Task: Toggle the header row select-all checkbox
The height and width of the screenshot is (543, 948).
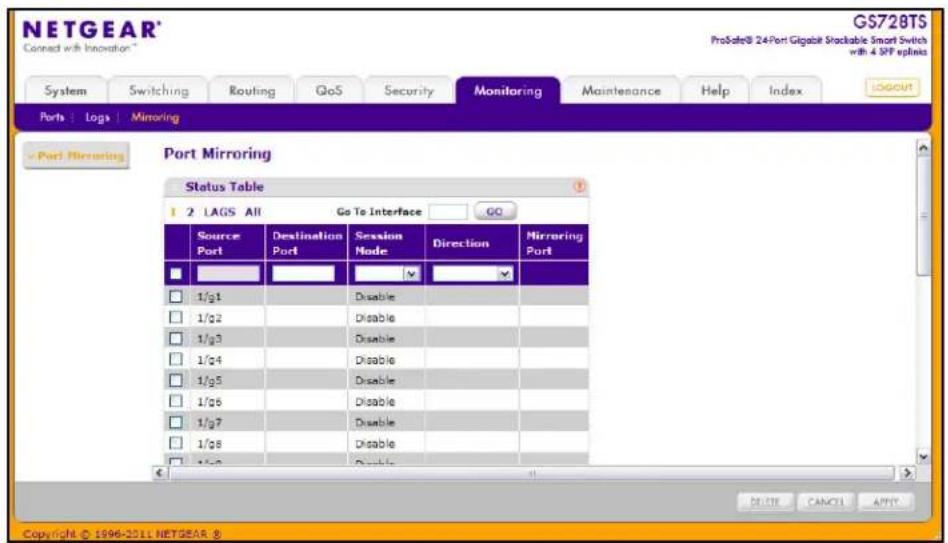Action: pos(176,274)
